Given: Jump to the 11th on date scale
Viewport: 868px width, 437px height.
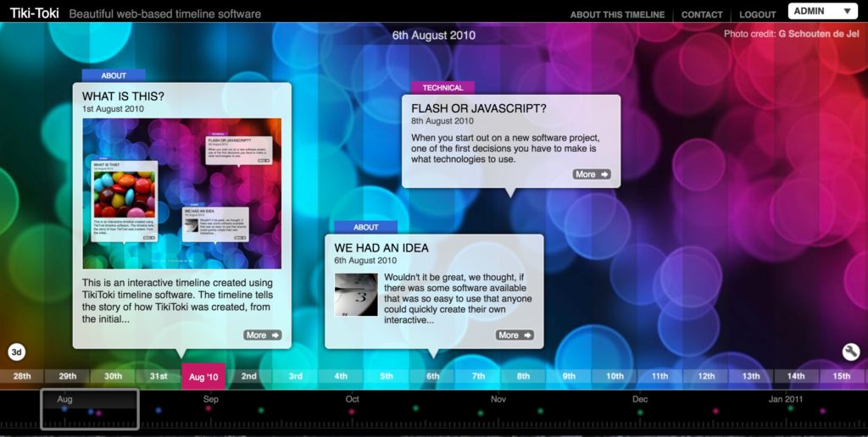Looking at the screenshot, I should tap(659, 376).
